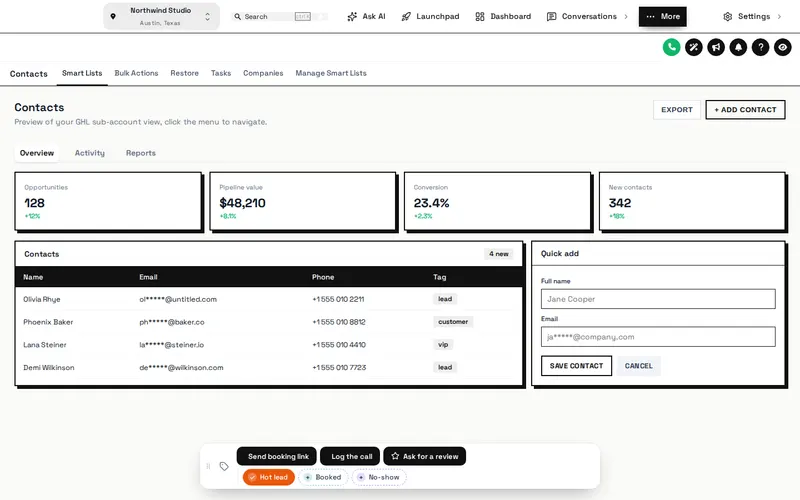
Task: Grab the drag handle in the bottom toolbar
Action: click(x=208, y=466)
